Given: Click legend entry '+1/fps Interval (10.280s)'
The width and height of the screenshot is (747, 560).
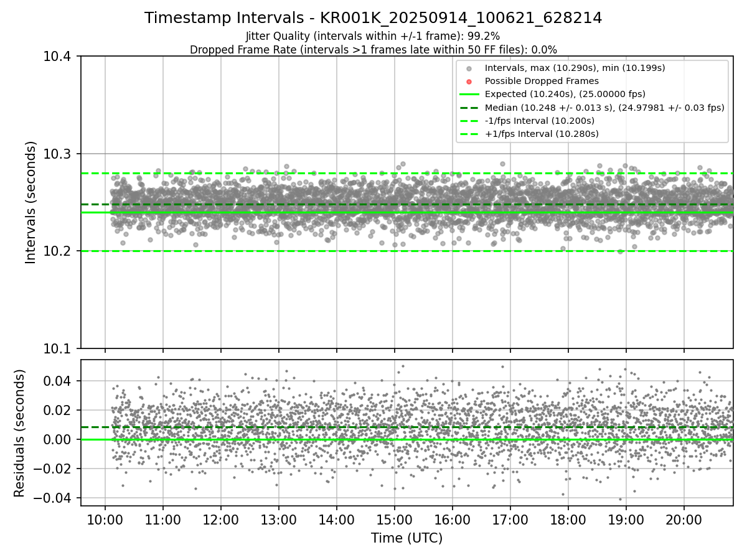Looking at the screenshot, I should coord(542,134).
